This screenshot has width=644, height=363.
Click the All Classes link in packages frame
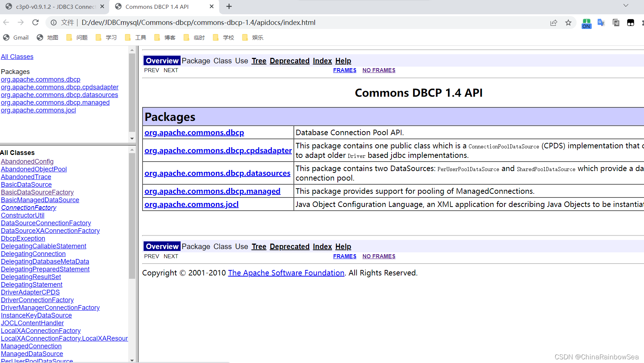point(17,57)
